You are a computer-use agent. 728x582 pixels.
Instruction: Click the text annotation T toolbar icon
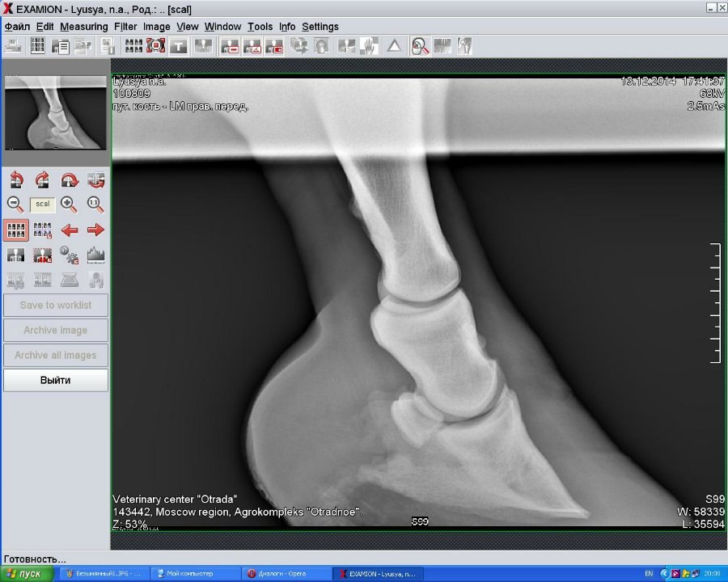click(x=179, y=46)
